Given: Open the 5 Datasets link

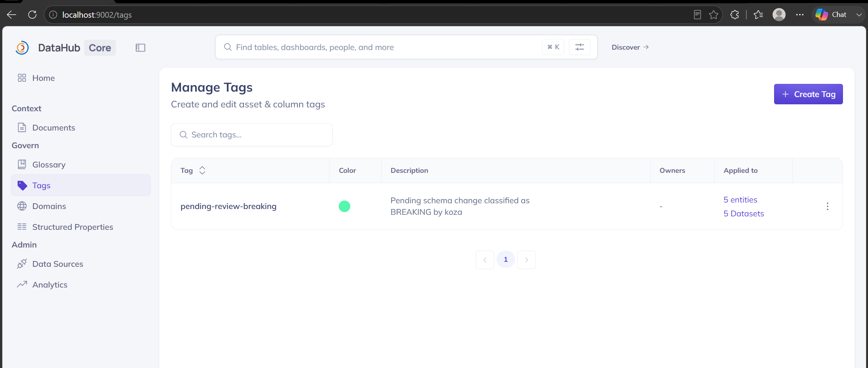Looking at the screenshot, I should pos(744,214).
